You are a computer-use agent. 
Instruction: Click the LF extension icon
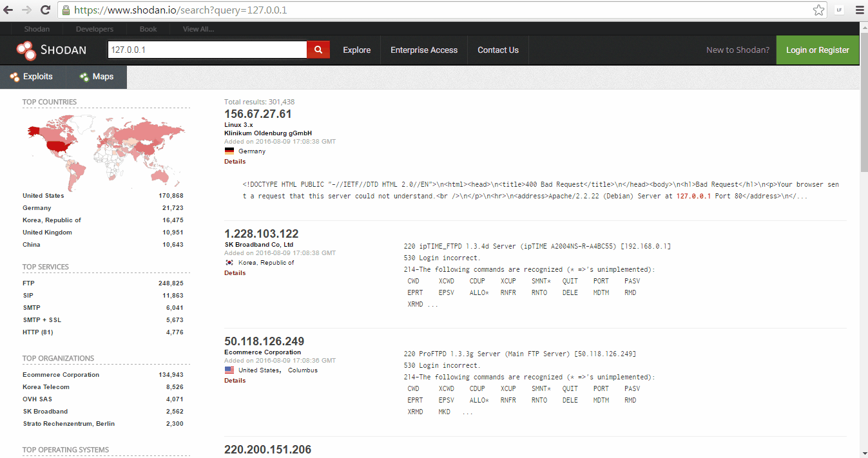[x=839, y=10]
